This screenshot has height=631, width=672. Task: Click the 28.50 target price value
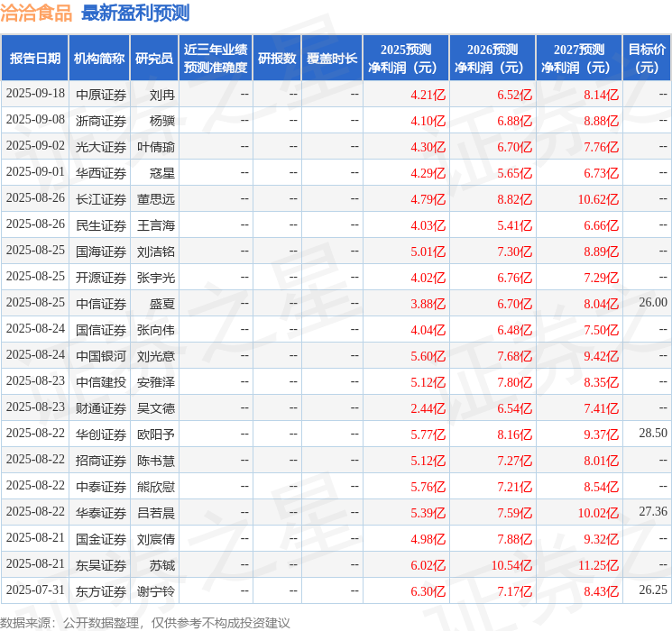point(653,433)
